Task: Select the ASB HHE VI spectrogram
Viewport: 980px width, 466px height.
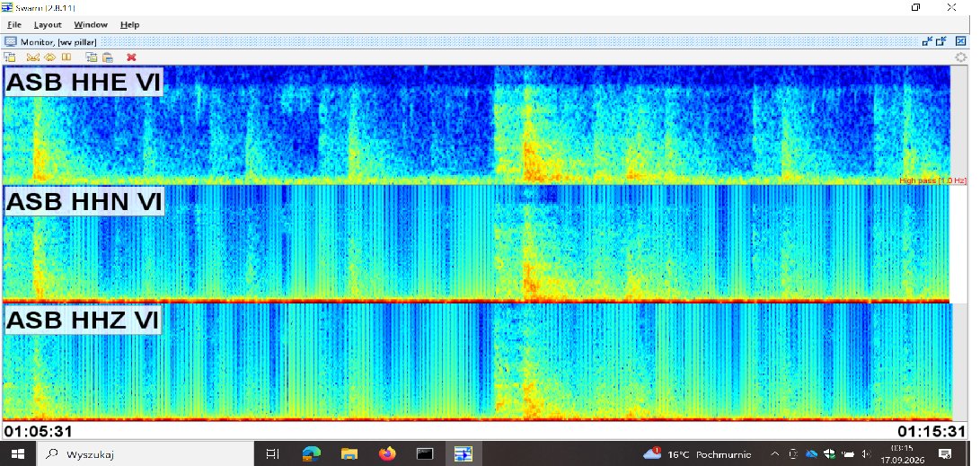Action: point(476,124)
